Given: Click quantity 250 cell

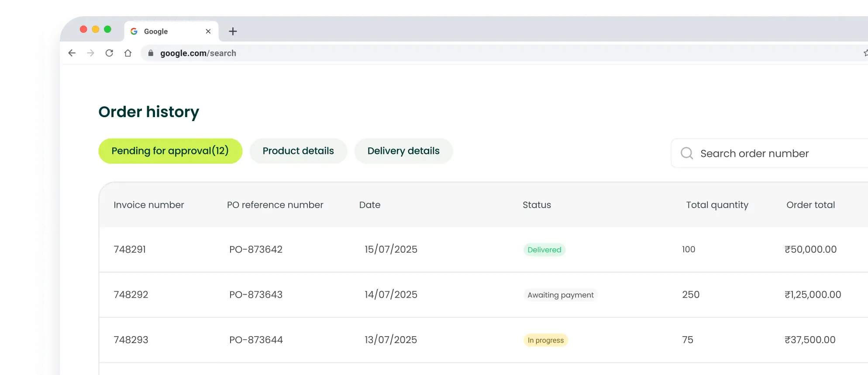Looking at the screenshot, I should (691, 295).
